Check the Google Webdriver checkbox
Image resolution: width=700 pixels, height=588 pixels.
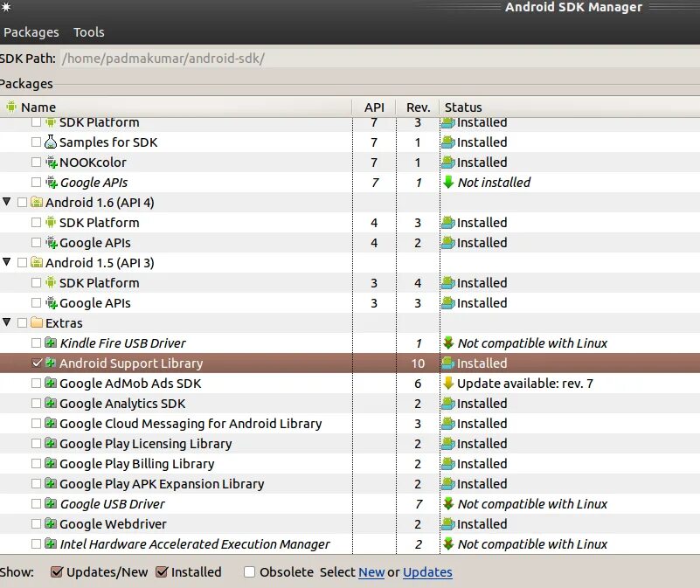36,523
